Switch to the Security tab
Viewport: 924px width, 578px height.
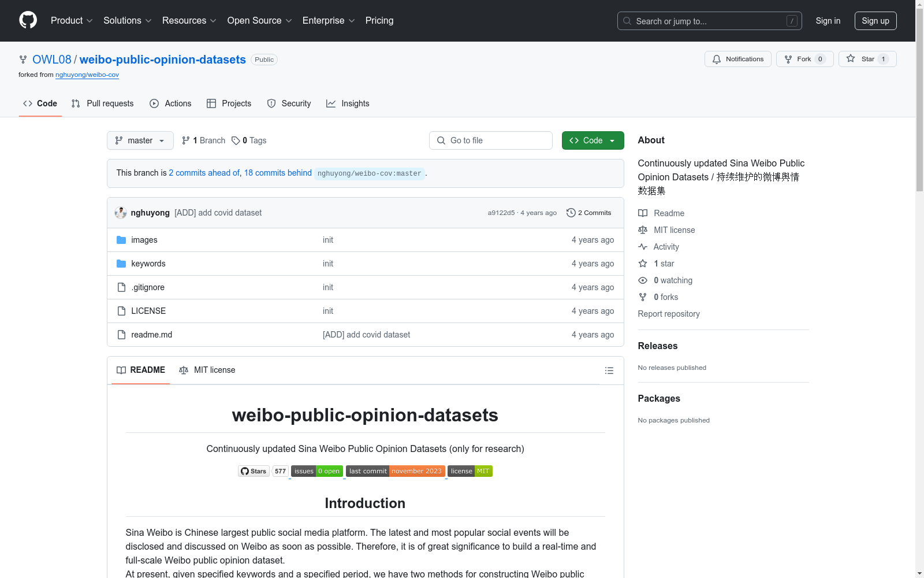click(x=289, y=103)
